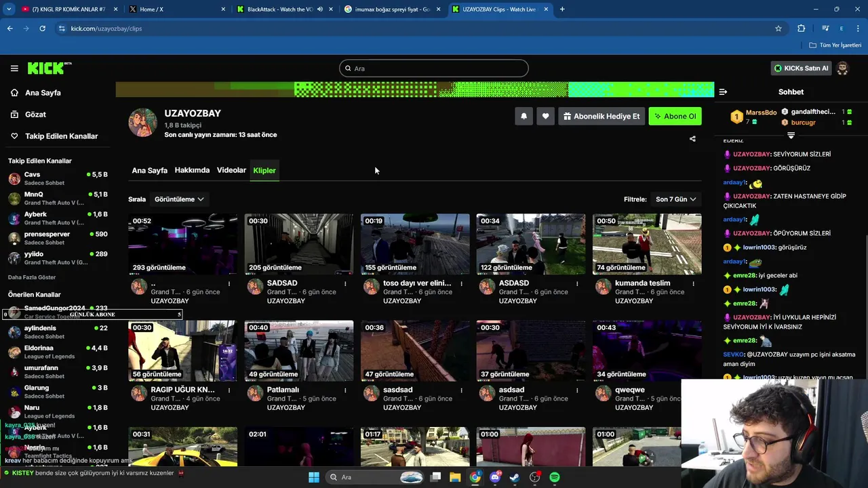Click the KICKs Satın Al button

coord(801,68)
